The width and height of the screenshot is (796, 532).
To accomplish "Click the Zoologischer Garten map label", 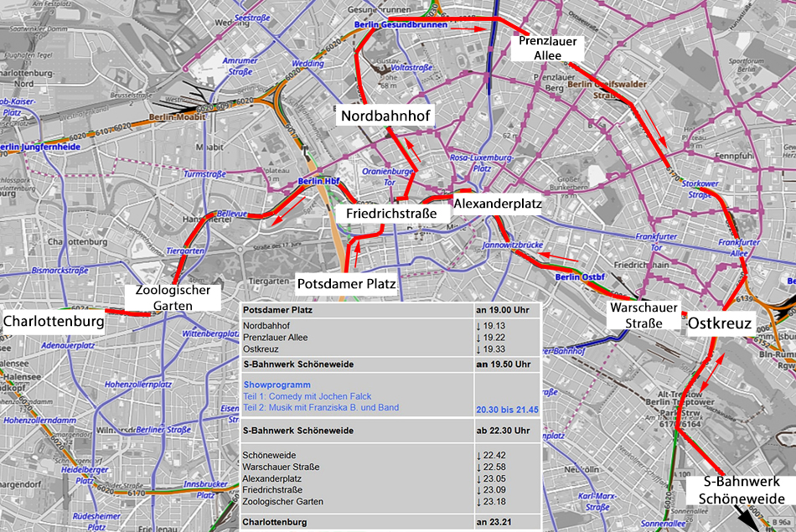I will [174, 298].
